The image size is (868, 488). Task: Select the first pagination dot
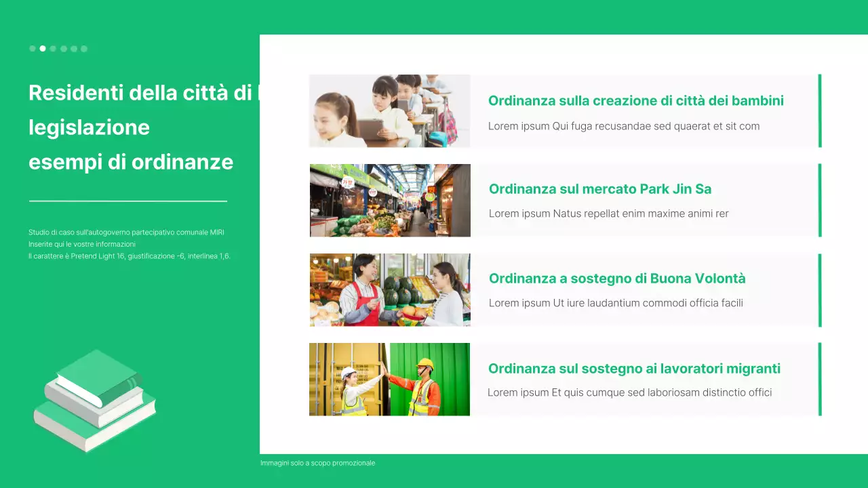point(32,48)
